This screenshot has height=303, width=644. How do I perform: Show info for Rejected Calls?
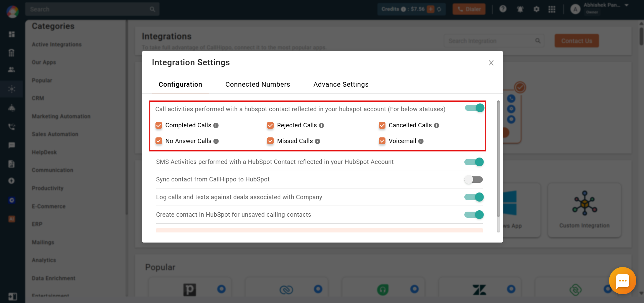point(321,125)
